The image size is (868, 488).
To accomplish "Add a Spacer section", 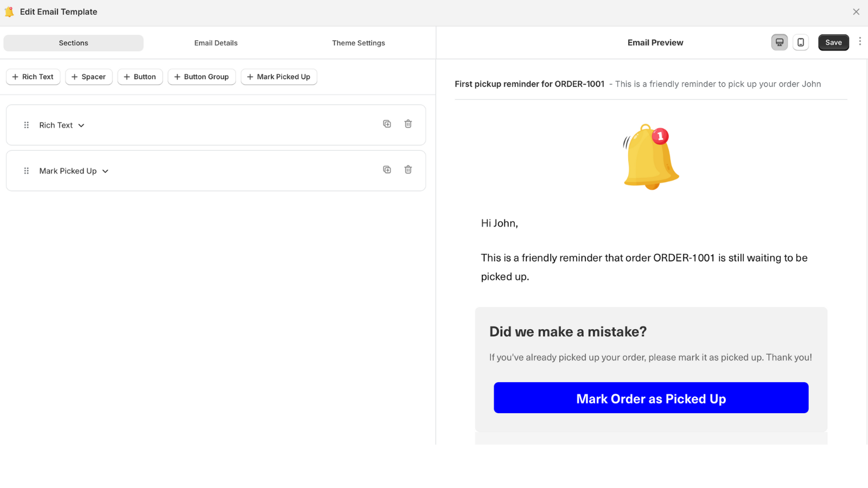I will (88, 76).
